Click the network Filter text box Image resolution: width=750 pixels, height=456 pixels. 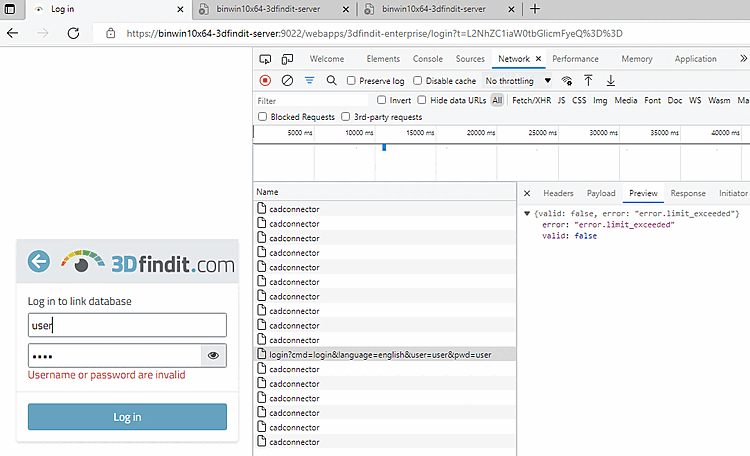coord(312,100)
